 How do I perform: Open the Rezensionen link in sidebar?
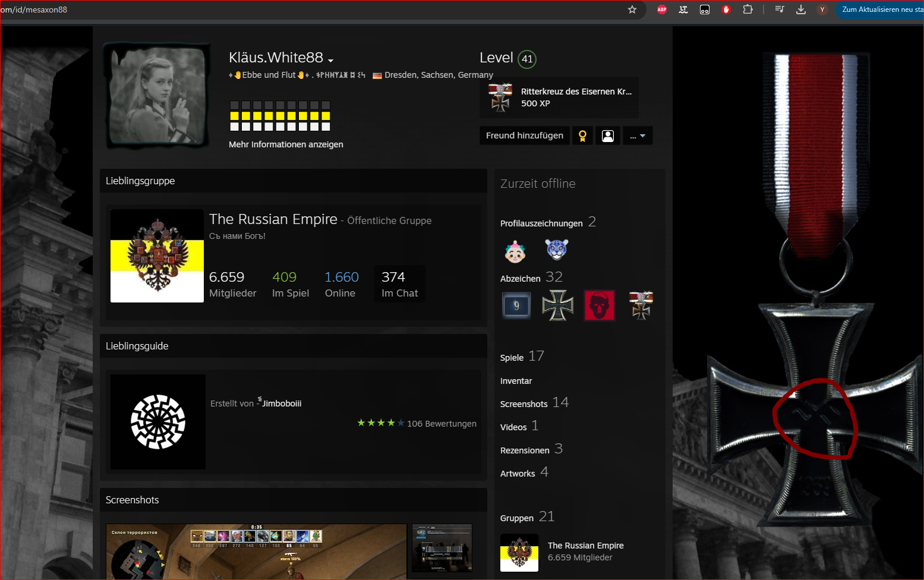click(x=525, y=450)
